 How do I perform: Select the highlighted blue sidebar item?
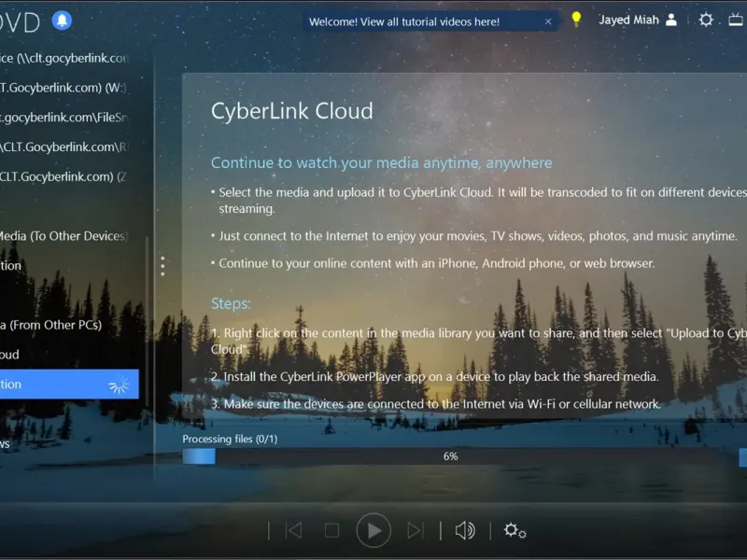pyautogui.click(x=69, y=385)
